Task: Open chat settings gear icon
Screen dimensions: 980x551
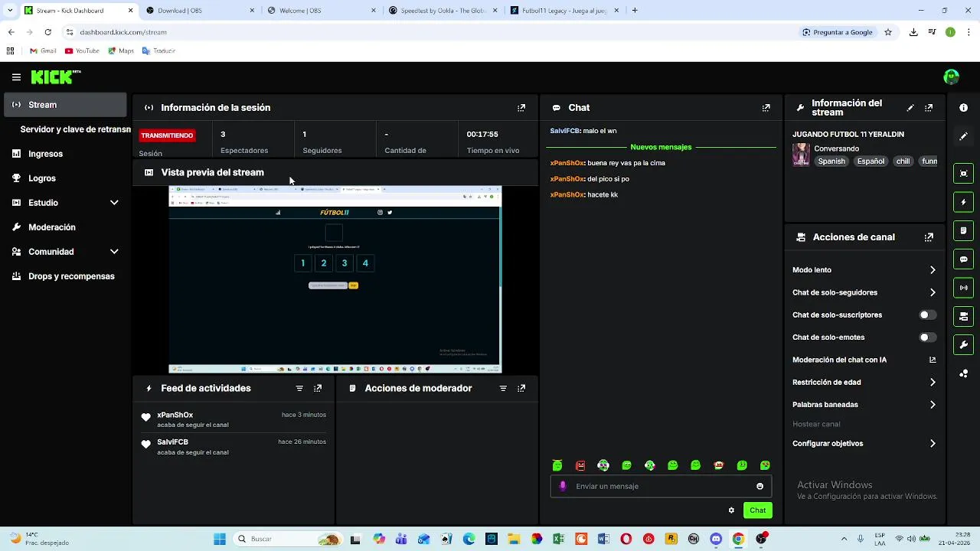Action: (731, 510)
